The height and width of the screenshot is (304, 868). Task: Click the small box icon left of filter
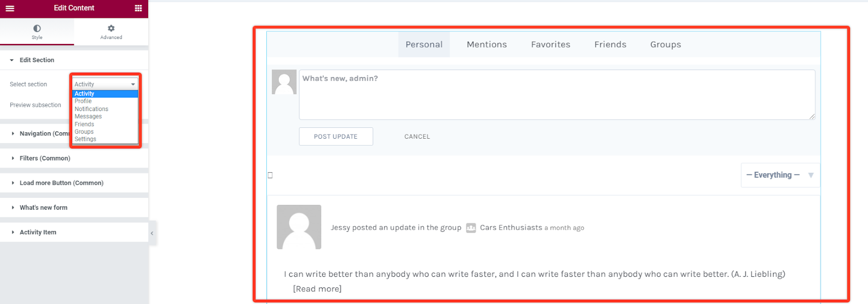click(x=270, y=175)
